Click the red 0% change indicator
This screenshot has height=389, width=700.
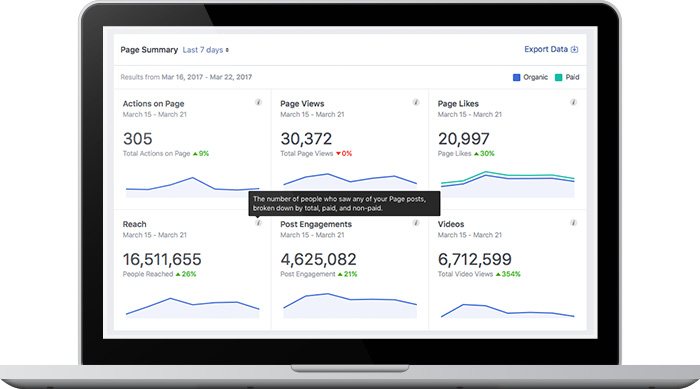344,154
